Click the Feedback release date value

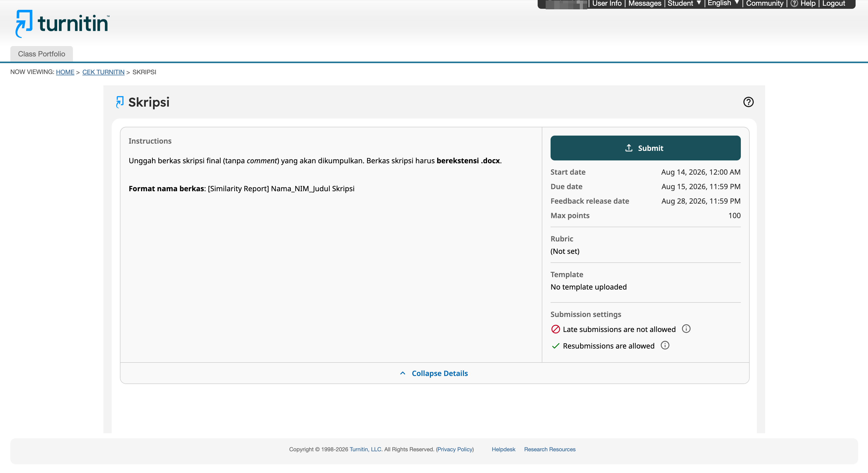click(x=701, y=201)
